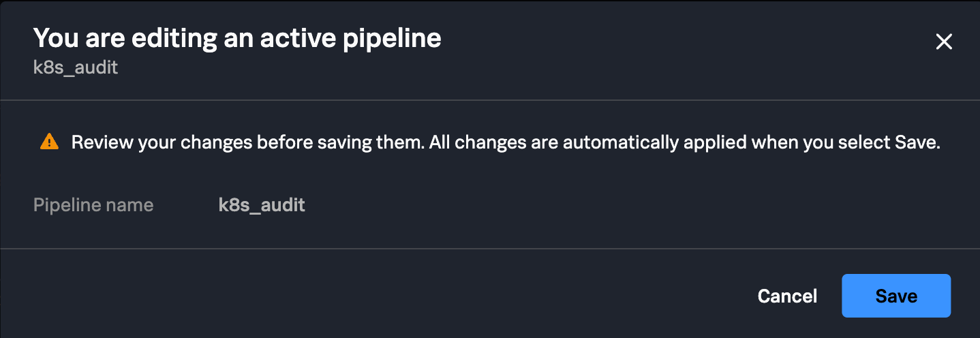
Task: Click the word 'Save' in the warning text
Action: click(x=919, y=142)
